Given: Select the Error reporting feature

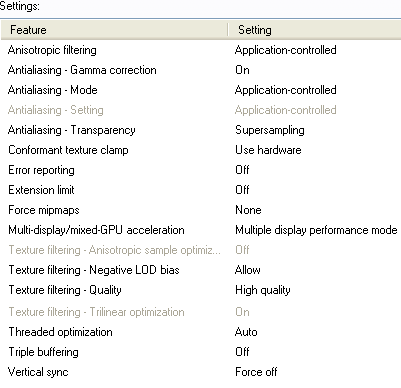Looking at the screenshot, I should (x=41, y=170).
